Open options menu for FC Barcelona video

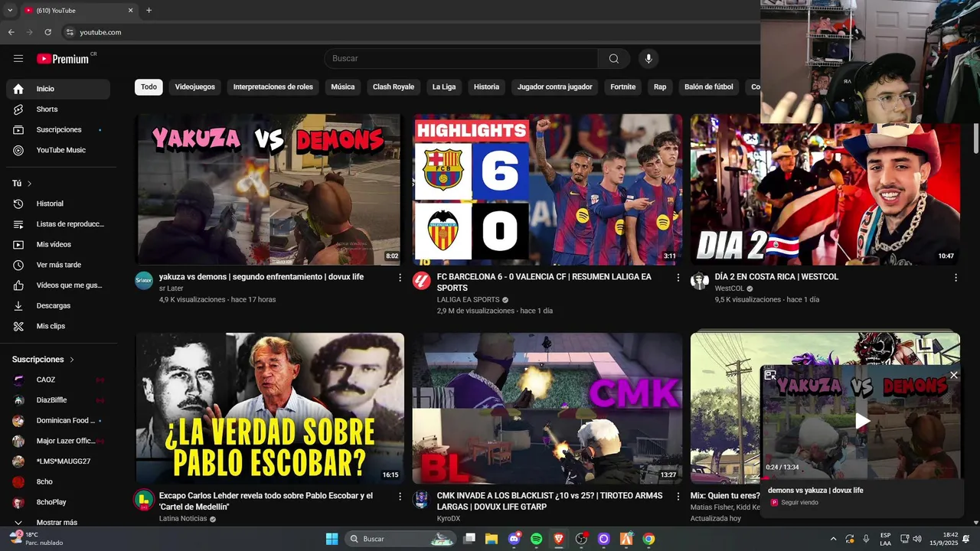[x=678, y=278]
